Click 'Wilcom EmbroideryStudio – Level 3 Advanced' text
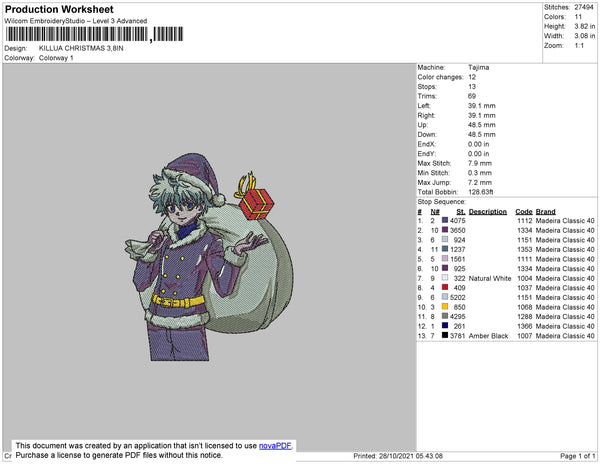Viewport: 600px width, 464px height. [x=76, y=21]
